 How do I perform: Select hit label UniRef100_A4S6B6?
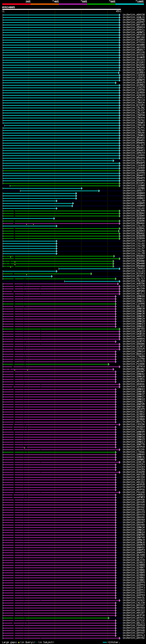(134, 45)
